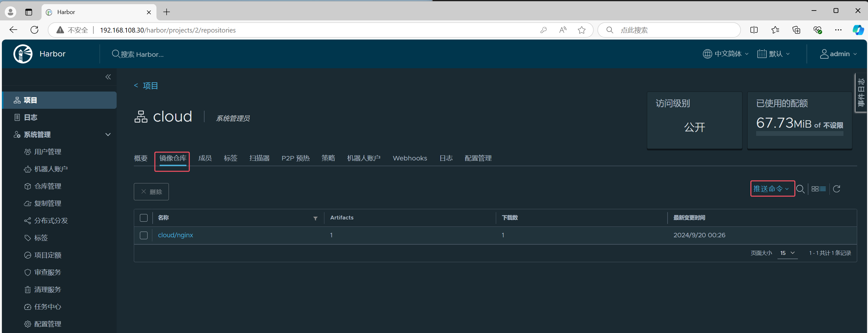
Task: Expand the 推送命令 dropdown
Action: [x=772, y=189]
